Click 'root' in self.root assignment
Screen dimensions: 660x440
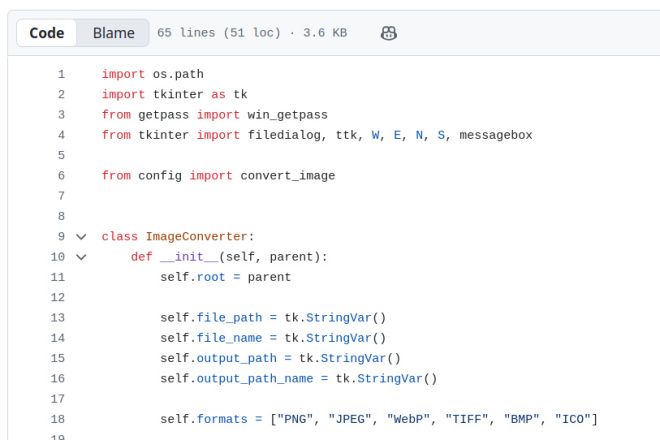tap(211, 277)
